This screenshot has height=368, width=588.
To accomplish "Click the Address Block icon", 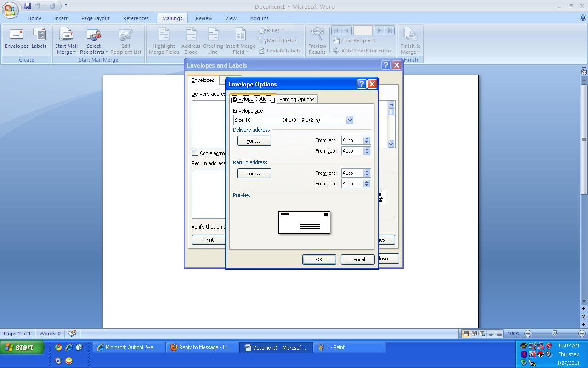I will click(191, 41).
